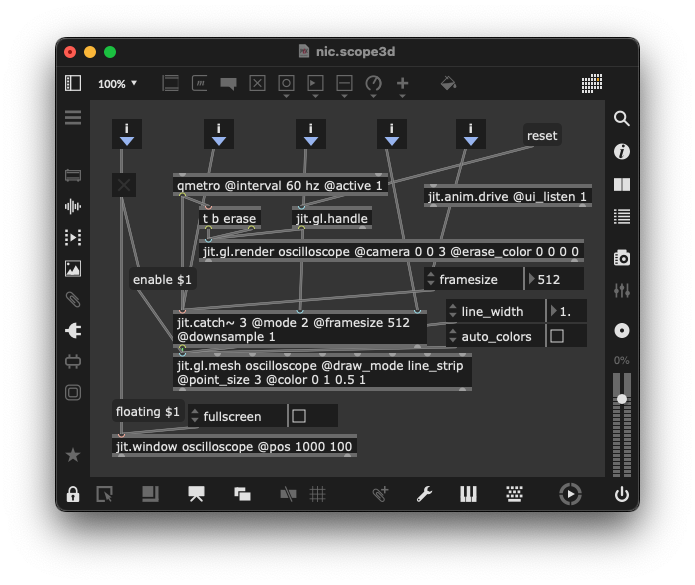Open the snapshots camera icon
695x585 pixels.
click(621, 257)
